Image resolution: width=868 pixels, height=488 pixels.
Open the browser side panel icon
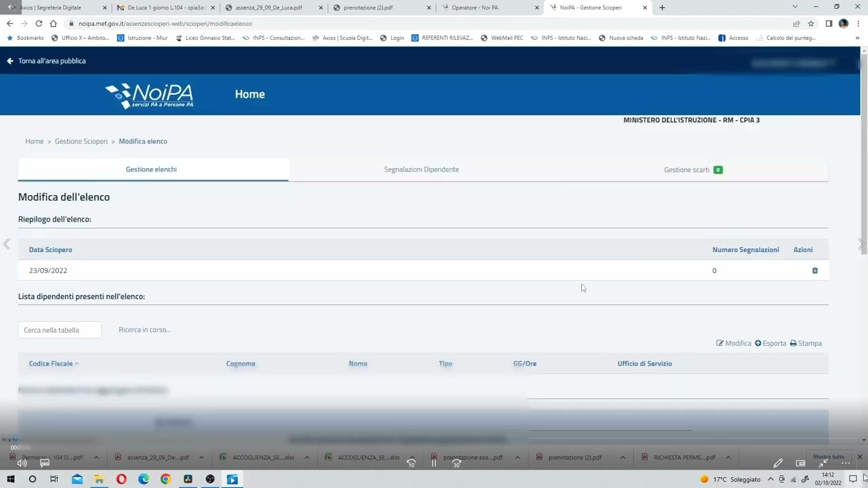[829, 23]
